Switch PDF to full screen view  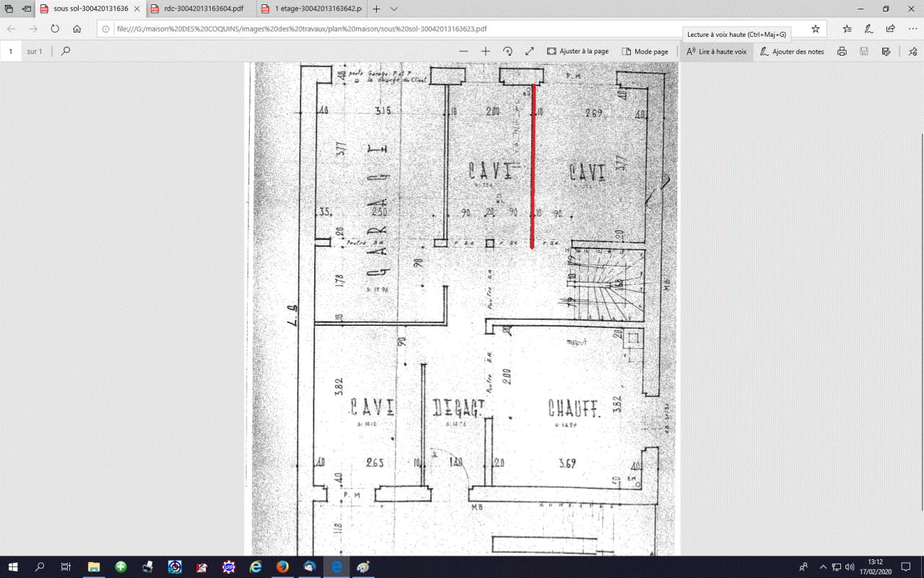tap(529, 51)
